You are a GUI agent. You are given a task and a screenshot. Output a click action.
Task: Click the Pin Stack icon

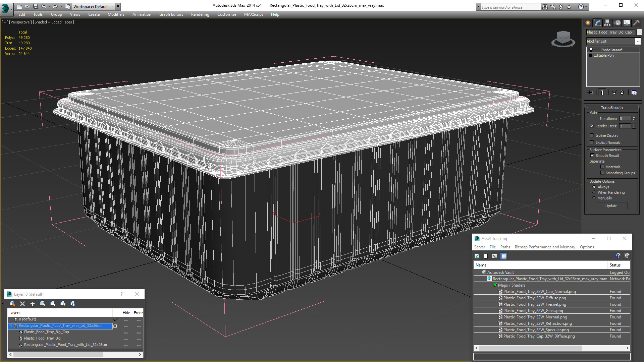coord(591,93)
